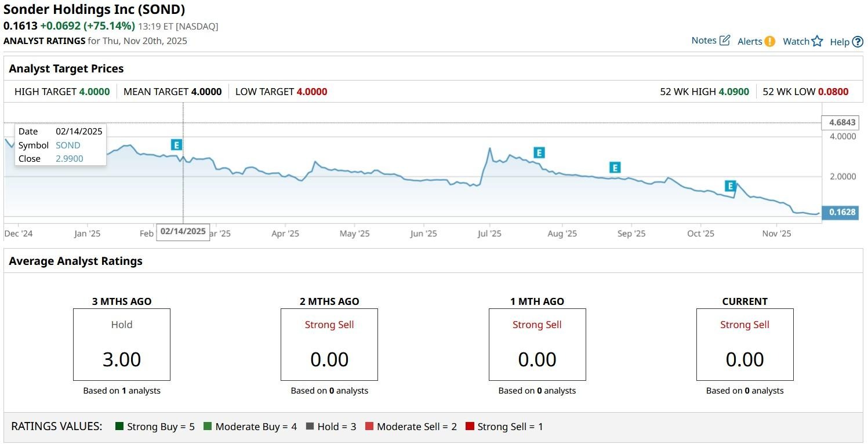Click the Strong Buy green legend swatch

coord(120,426)
